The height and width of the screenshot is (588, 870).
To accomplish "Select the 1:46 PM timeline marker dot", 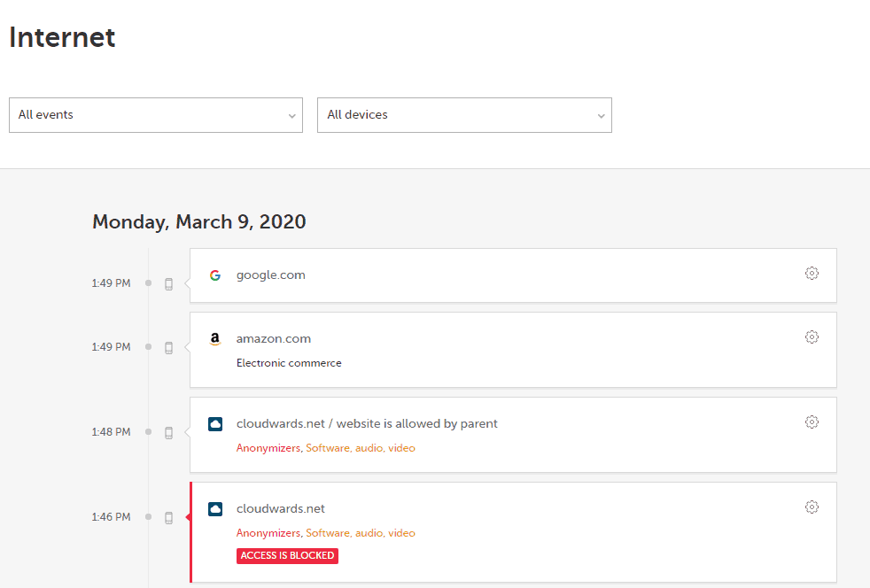I will pyautogui.click(x=148, y=516).
